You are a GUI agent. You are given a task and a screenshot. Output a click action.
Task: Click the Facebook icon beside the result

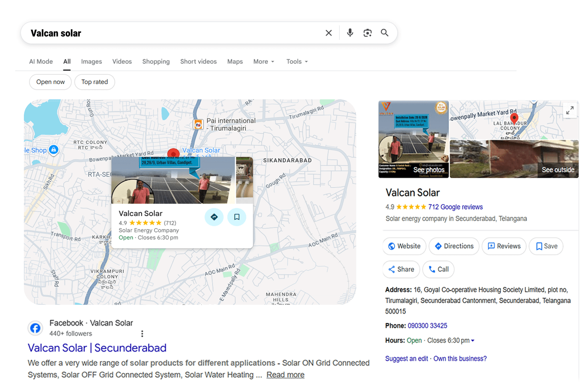35,328
